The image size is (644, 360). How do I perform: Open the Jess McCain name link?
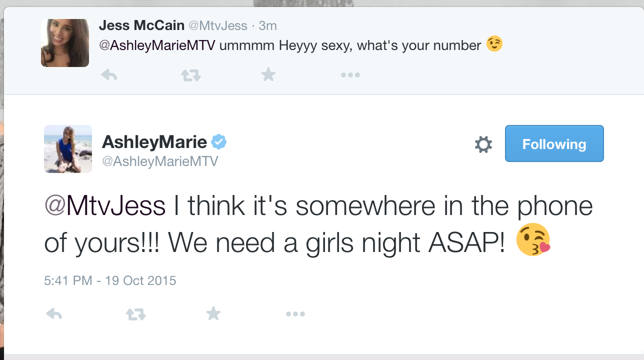pyautogui.click(x=141, y=25)
